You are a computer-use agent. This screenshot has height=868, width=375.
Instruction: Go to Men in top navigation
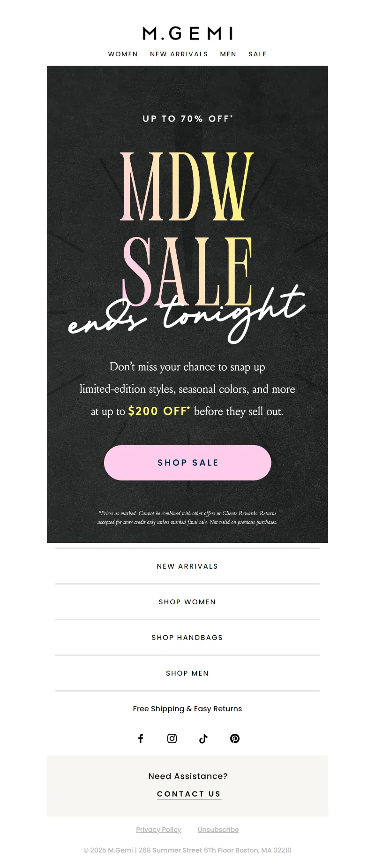[228, 54]
